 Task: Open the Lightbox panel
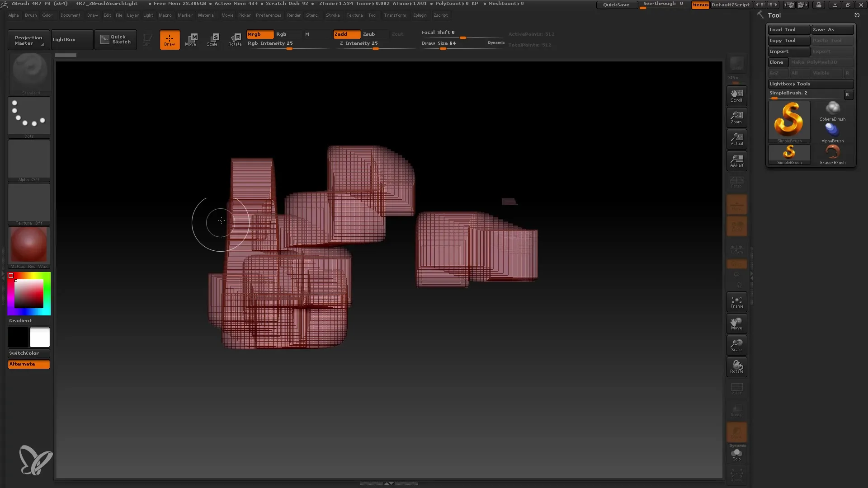[x=64, y=39]
